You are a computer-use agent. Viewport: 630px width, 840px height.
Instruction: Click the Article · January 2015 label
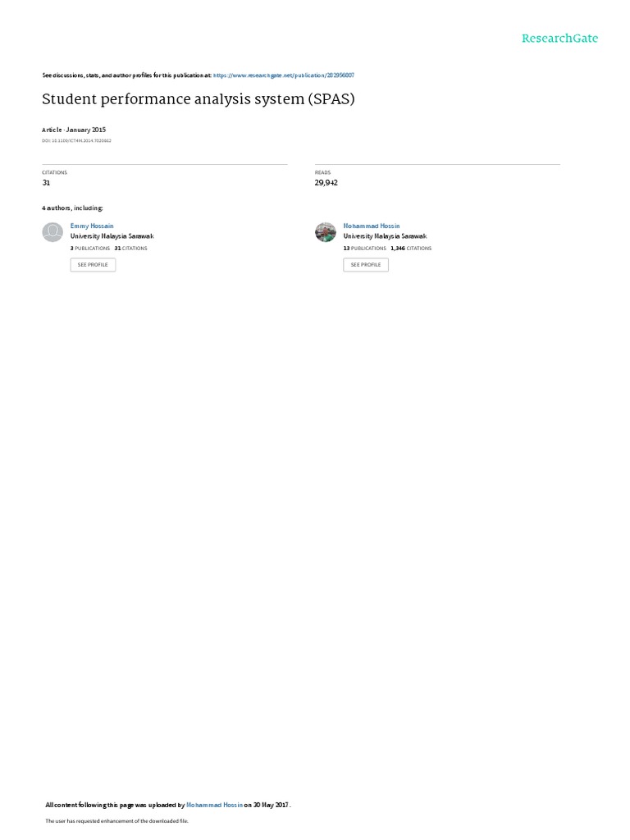pos(74,130)
